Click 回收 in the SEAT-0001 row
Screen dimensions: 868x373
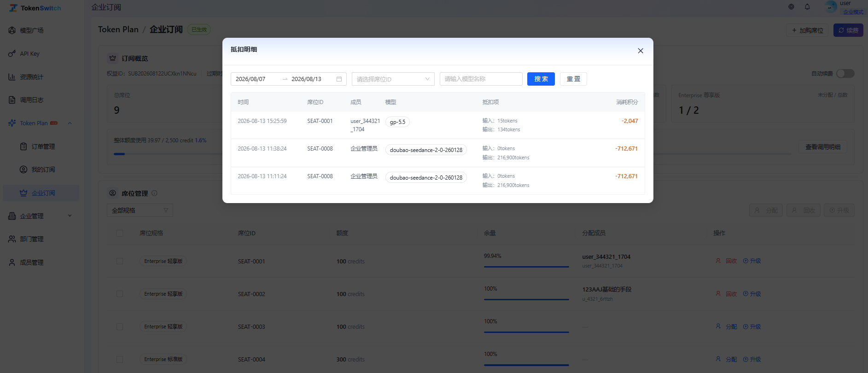[x=727, y=261]
